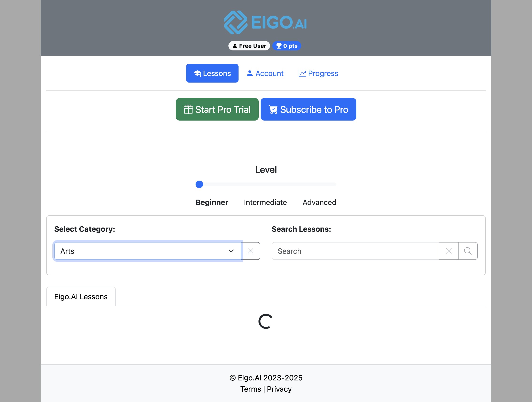Open the Arts category dropdown

(x=148, y=251)
